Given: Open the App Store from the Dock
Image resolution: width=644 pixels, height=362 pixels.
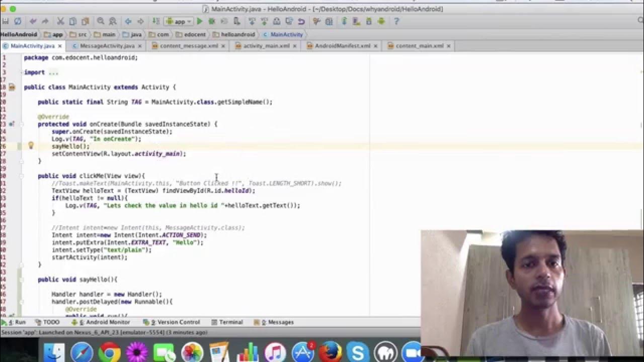Looking at the screenshot, I should (x=303, y=352).
